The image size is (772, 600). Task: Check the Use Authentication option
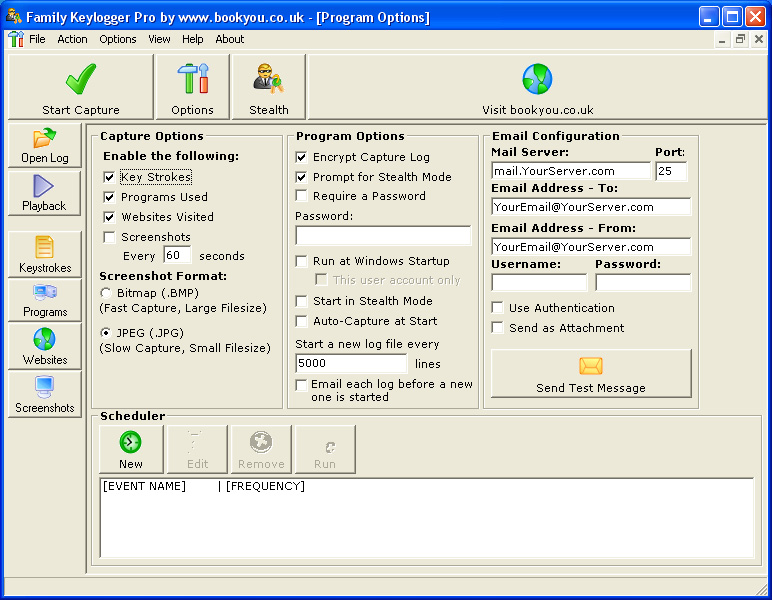498,308
